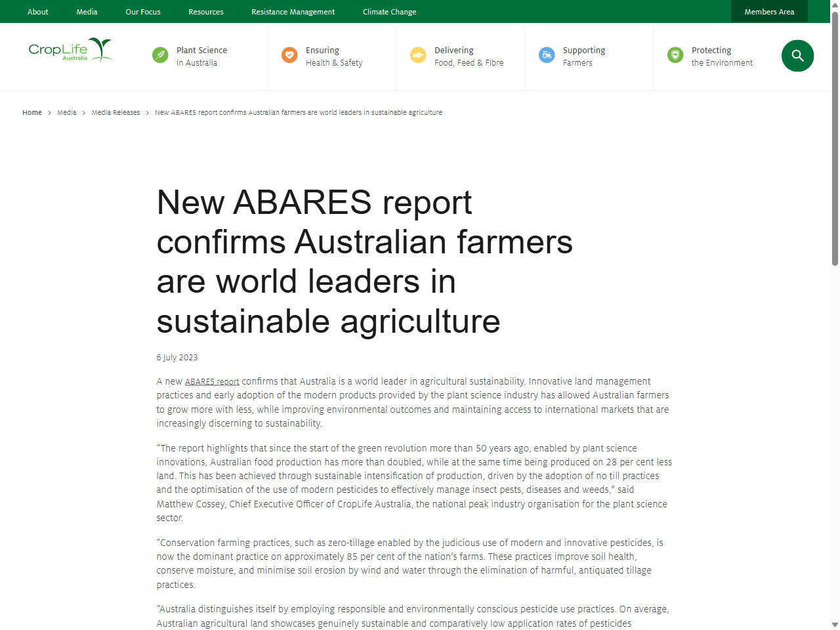The width and height of the screenshot is (840, 630).
Task: Open Media Releases from the breadcrumb
Action: point(115,112)
